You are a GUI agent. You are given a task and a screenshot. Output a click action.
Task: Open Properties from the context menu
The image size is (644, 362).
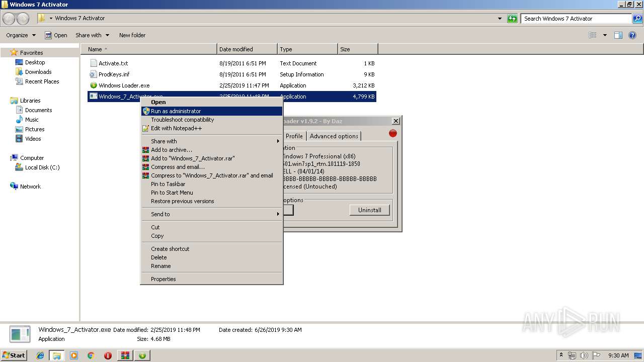click(x=212, y=279)
